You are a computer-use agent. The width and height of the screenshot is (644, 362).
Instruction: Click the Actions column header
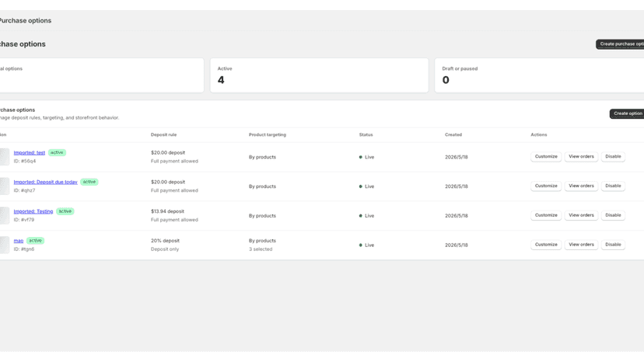tap(539, 134)
